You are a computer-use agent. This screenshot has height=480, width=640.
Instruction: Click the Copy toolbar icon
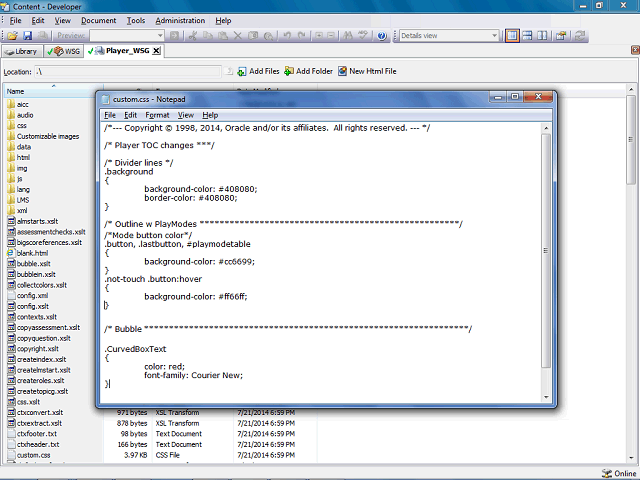[x=208, y=36]
